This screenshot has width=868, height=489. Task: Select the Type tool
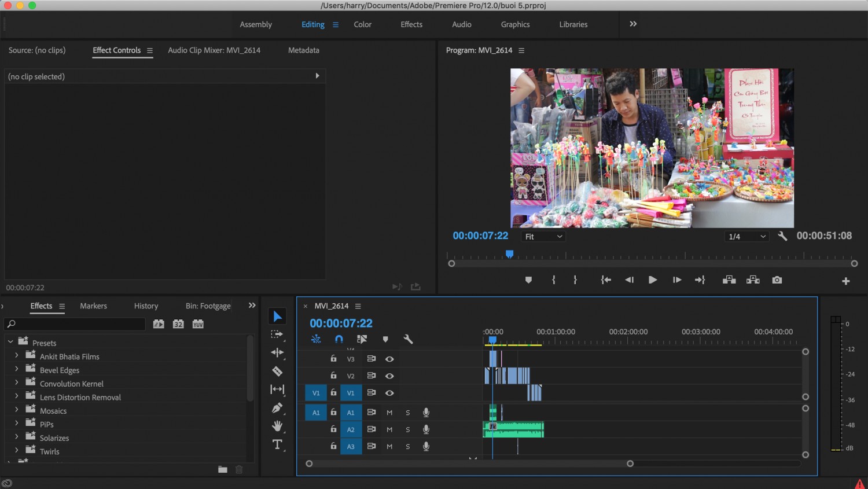pyautogui.click(x=277, y=444)
